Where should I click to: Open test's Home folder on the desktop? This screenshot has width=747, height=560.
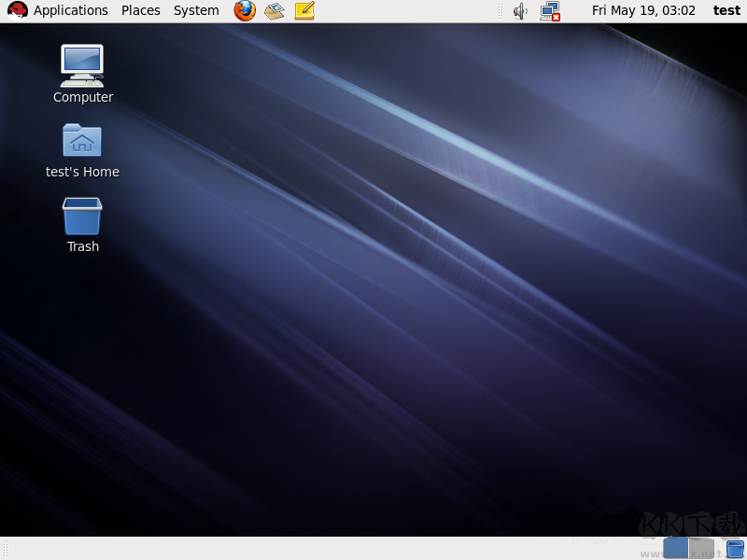point(82,140)
